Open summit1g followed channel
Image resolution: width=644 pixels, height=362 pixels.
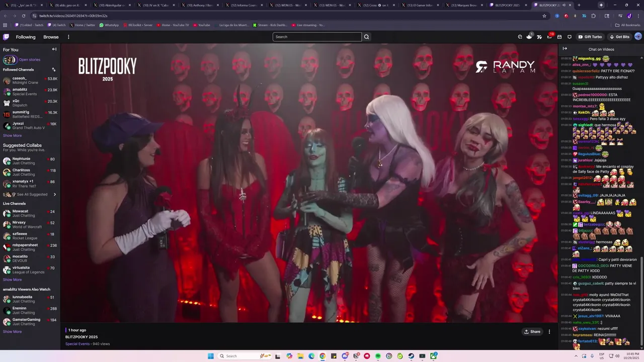(30, 114)
